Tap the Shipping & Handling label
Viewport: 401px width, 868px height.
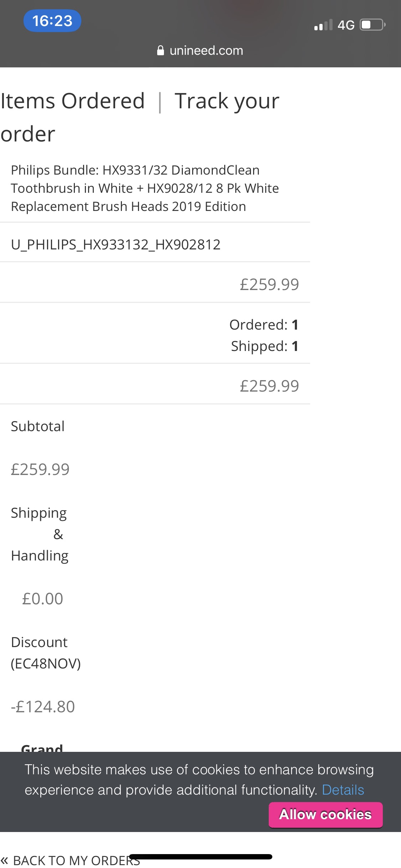[39, 534]
